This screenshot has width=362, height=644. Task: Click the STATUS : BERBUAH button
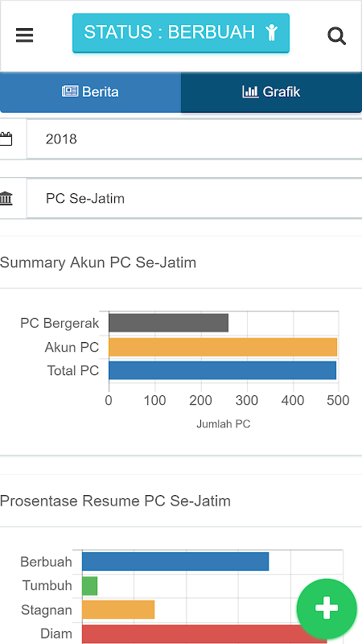(181, 33)
